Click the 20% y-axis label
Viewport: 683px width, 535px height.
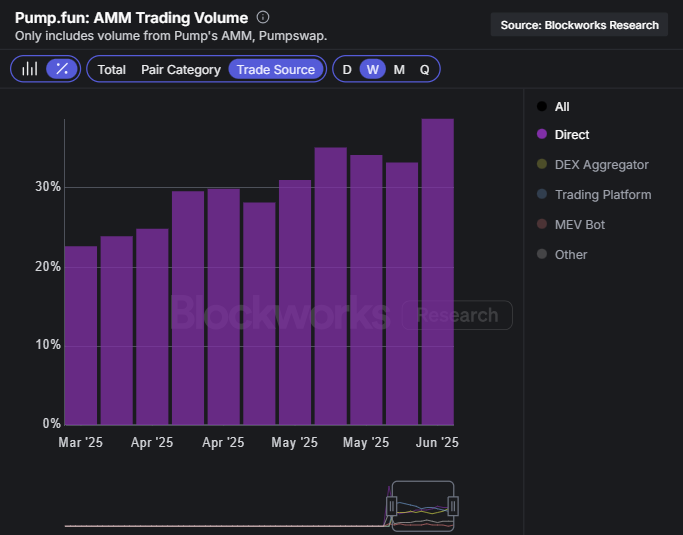[x=48, y=267]
